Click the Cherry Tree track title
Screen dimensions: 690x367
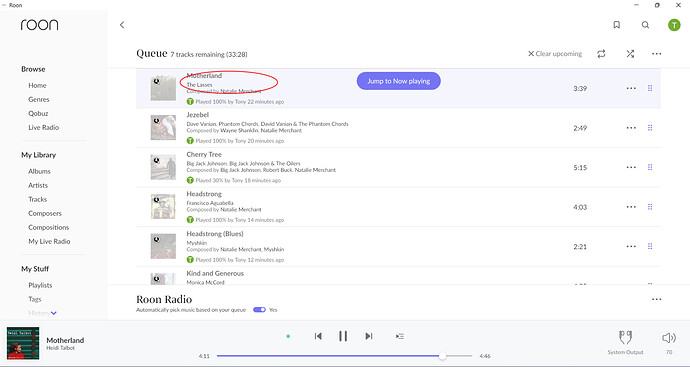coord(204,154)
